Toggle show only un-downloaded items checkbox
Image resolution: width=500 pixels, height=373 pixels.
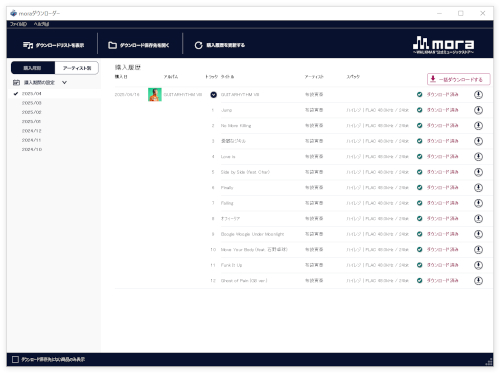[x=15, y=359]
